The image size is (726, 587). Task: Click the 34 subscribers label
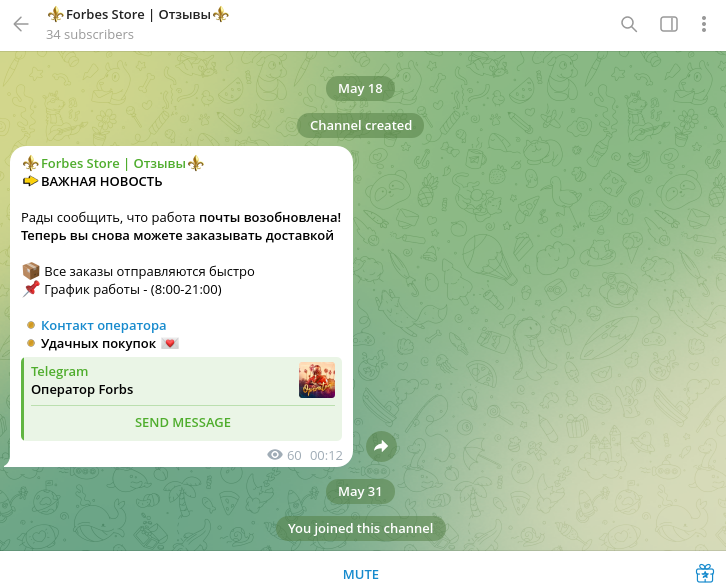click(90, 35)
